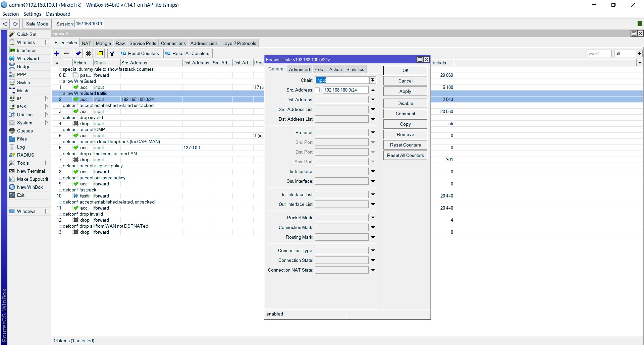
Task: Click Reset All Counters in toolbar
Action: coord(187,53)
